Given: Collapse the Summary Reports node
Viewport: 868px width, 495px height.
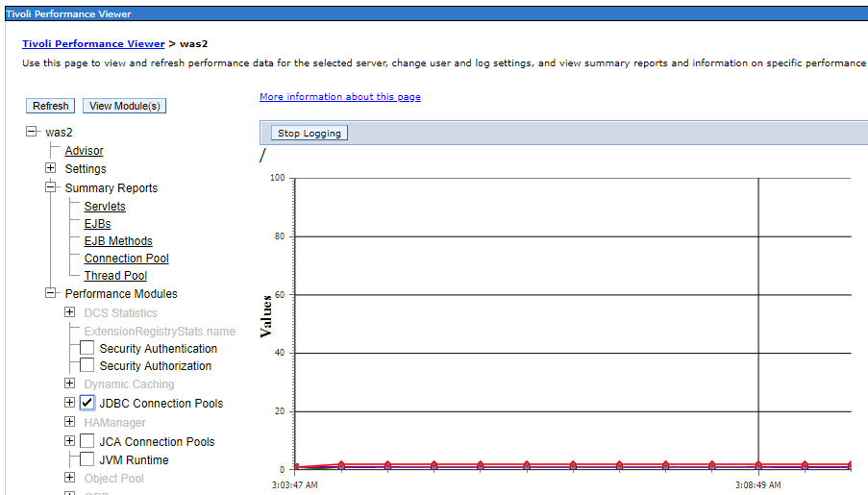Looking at the screenshot, I should (x=50, y=187).
